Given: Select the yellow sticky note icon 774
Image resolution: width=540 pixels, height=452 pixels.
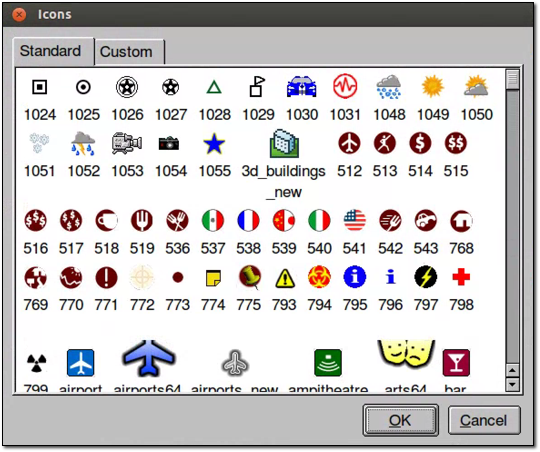Looking at the screenshot, I should [x=213, y=278].
